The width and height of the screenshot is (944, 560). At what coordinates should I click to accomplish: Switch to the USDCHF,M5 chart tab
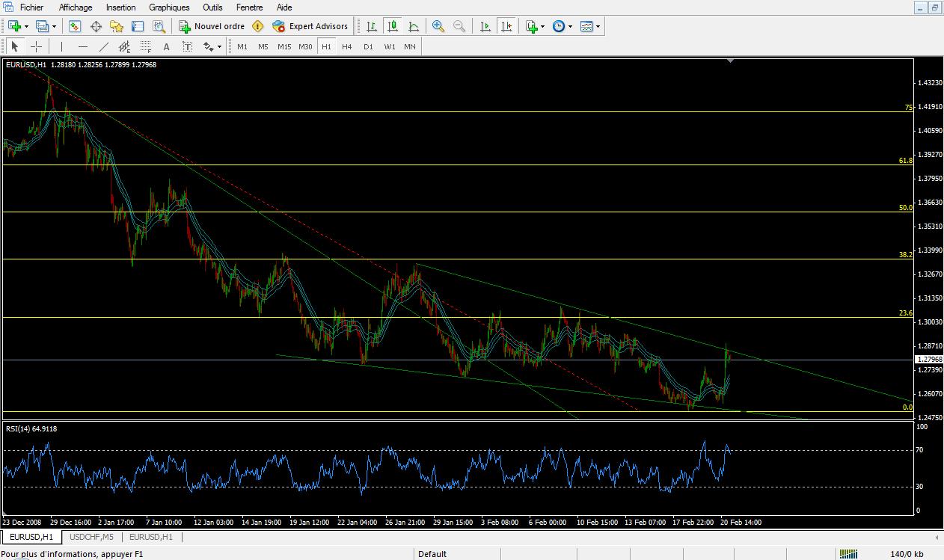(x=91, y=537)
